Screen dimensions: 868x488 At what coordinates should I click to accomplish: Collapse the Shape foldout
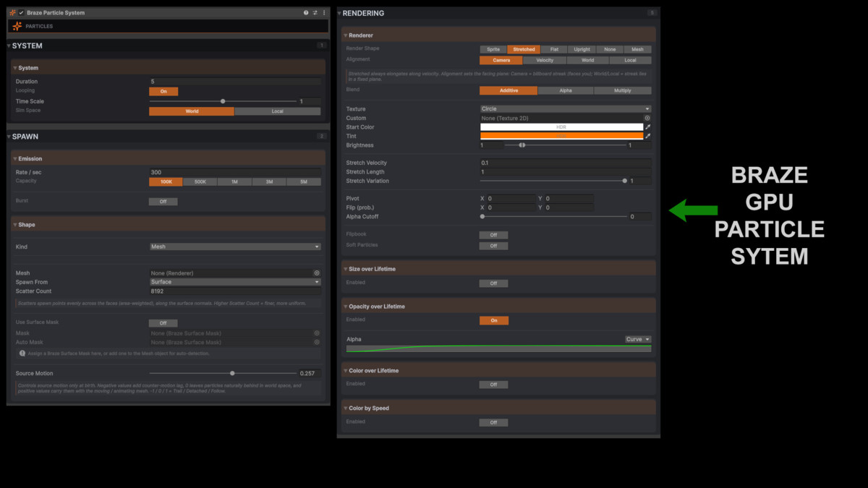tap(168, 225)
